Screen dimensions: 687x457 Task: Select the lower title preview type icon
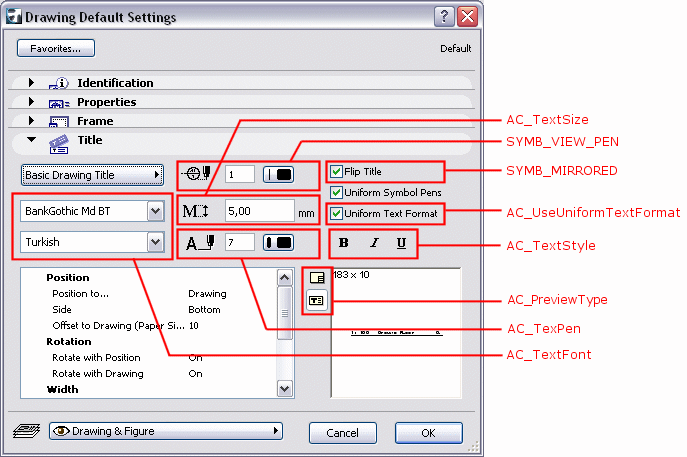(317, 301)
